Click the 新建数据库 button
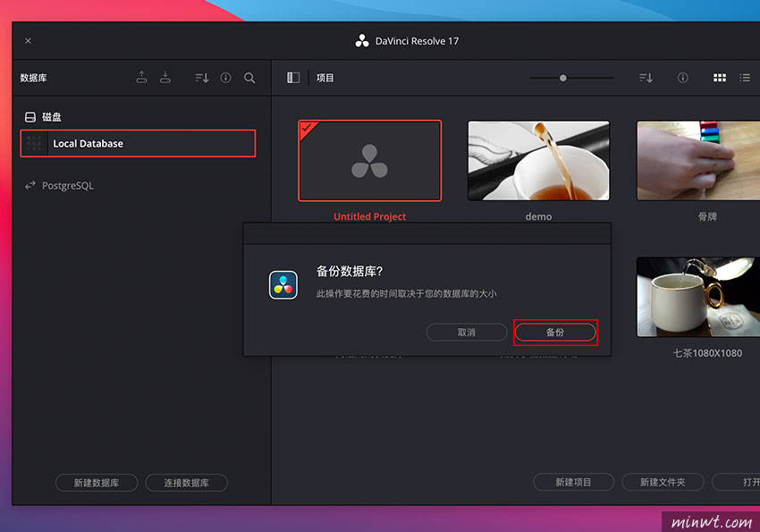 click(97, 483)
